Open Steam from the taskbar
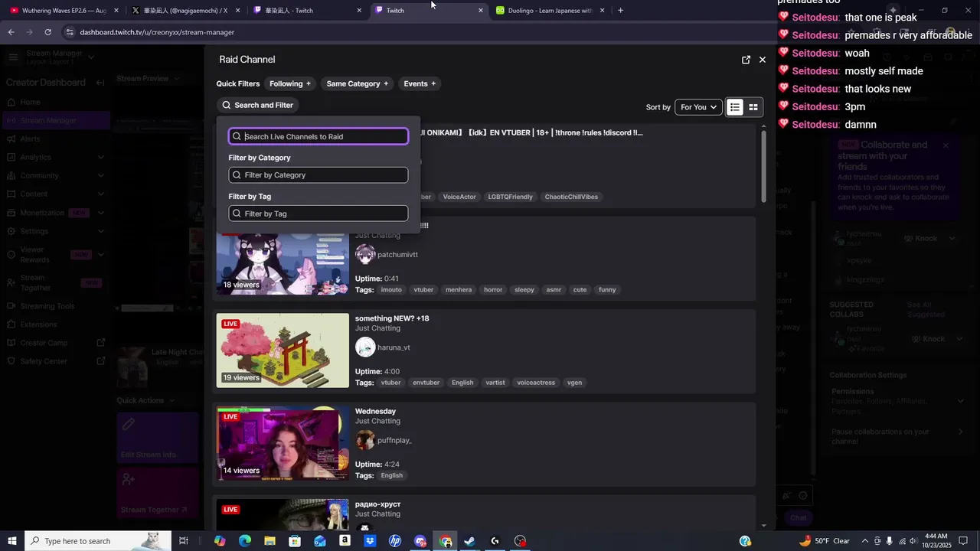The width and height of the screenshot is (980, 551). point(470,541)
